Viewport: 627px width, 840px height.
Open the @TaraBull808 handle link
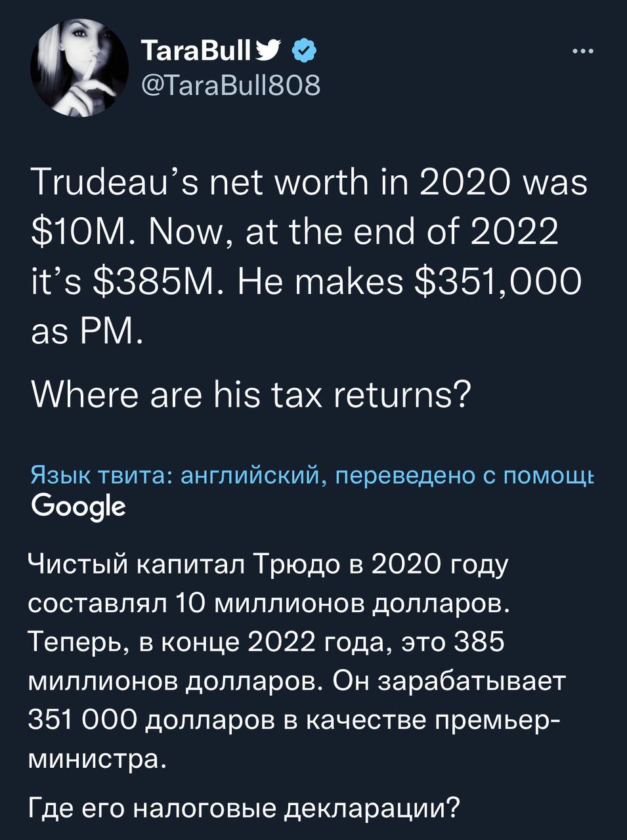point(230,85)
